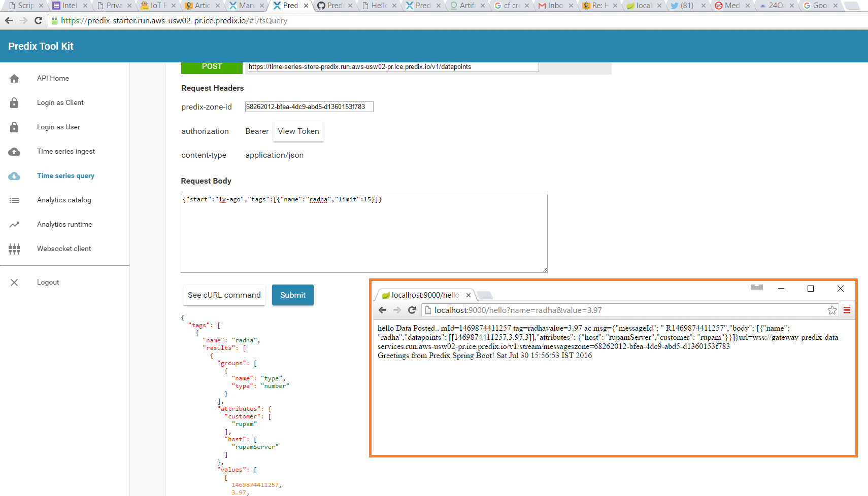Image resolution: width=868 pixels, height=496 pixels.
Task: Close the localhost:9000/hello tab
Action: [x=469, y=295]
